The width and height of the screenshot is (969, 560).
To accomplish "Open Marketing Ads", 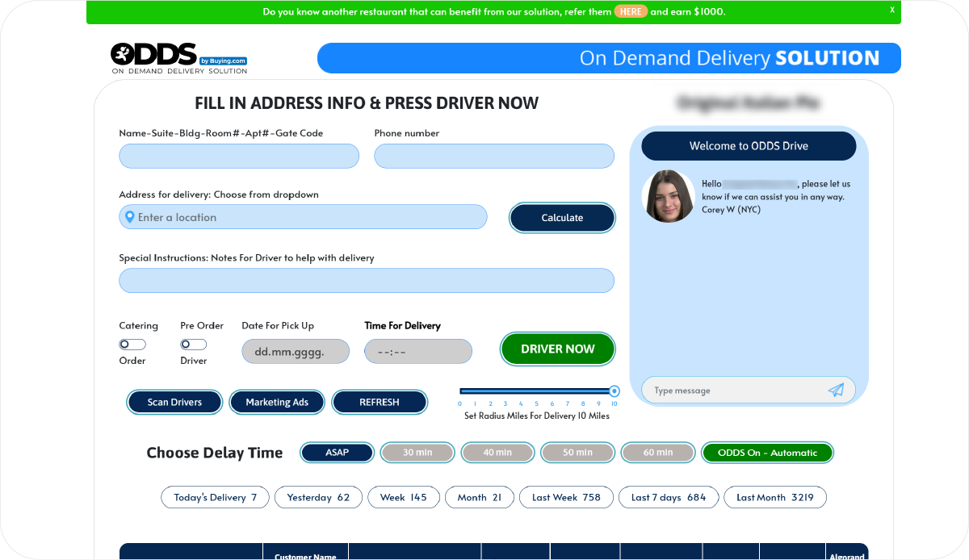I will click(x=277, y=403).
